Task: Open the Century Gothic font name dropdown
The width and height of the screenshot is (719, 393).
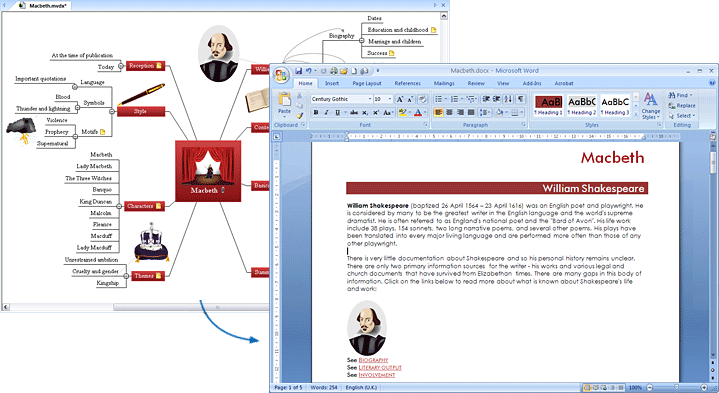Action: click(370, 99)
